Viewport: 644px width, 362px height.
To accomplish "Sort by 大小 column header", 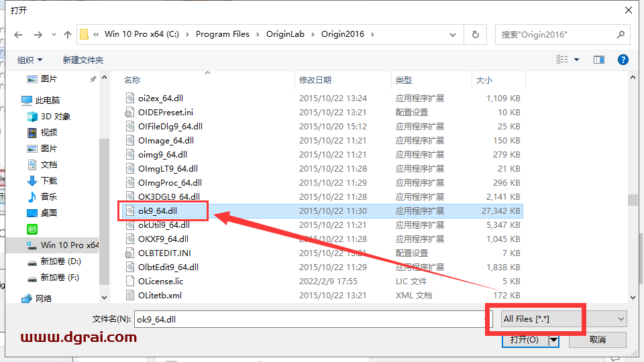I will [484, 80].
